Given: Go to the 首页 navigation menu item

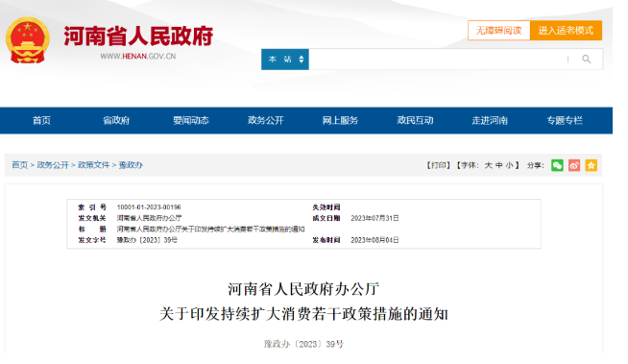Looking at the screenshot, I should [41, 120].
